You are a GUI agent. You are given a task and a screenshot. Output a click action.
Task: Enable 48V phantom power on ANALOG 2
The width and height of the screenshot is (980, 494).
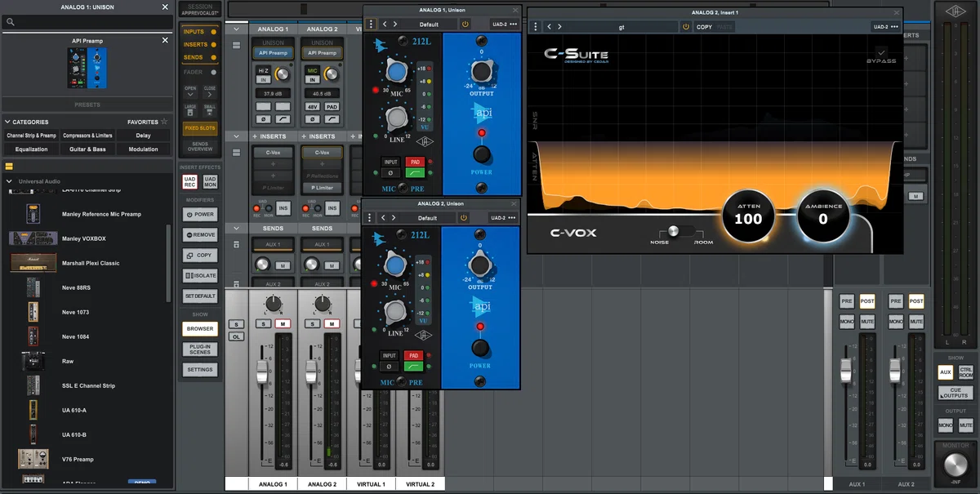tap(312, 107)
